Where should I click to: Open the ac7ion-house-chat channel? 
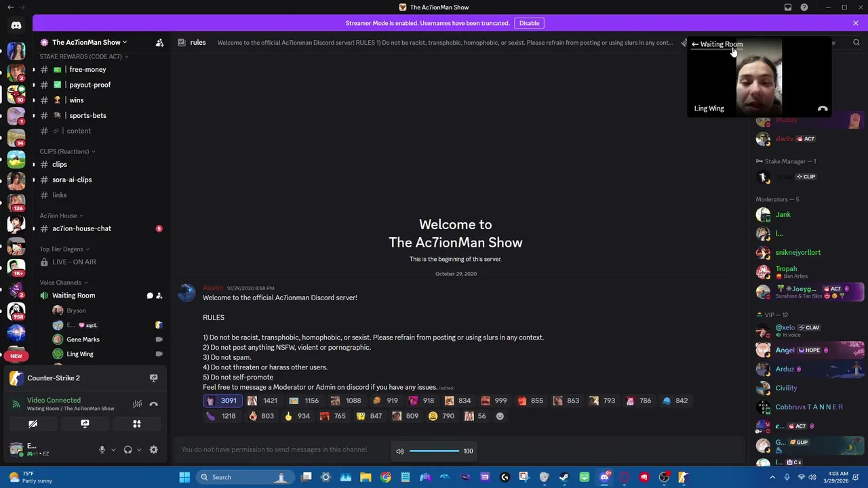tap(102, 228)
